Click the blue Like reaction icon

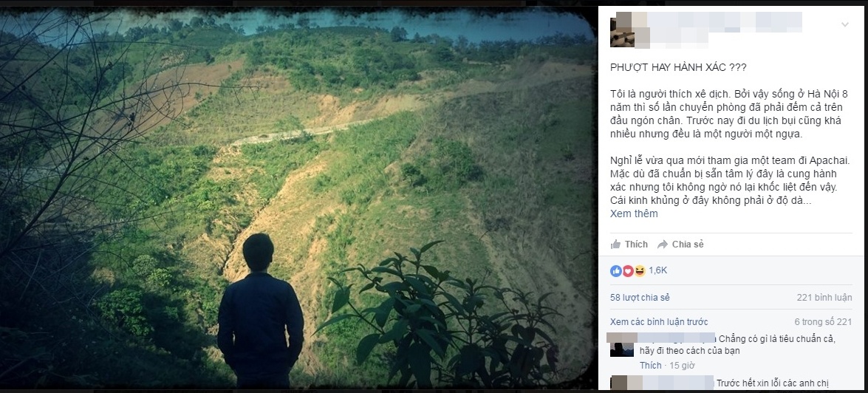[x=615, y=271]
